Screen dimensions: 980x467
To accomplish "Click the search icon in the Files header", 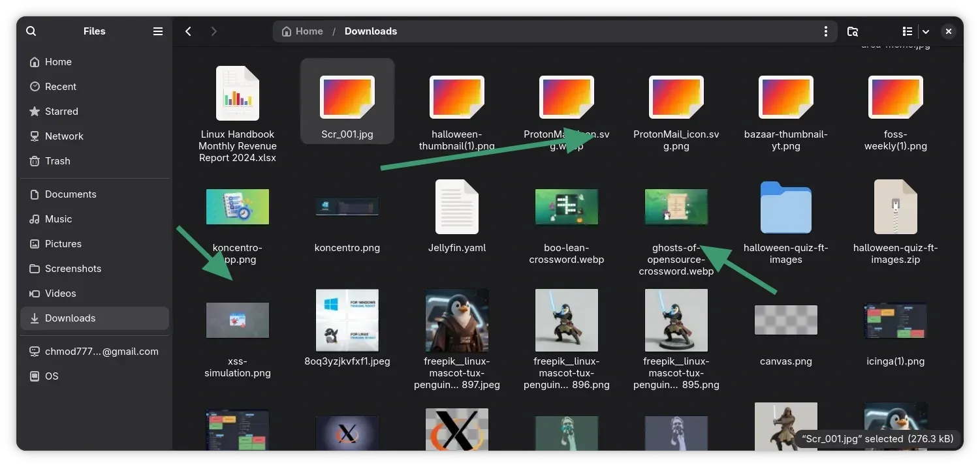I will 31,31.
